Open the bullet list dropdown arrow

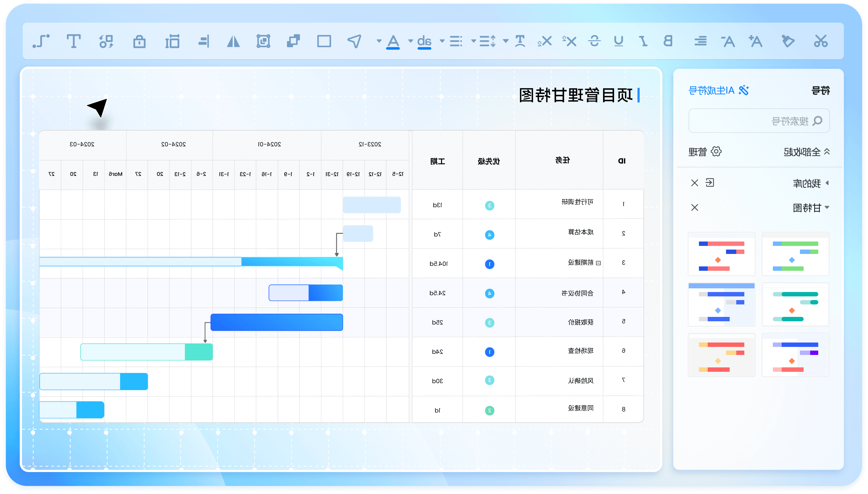tap(442, 41)
